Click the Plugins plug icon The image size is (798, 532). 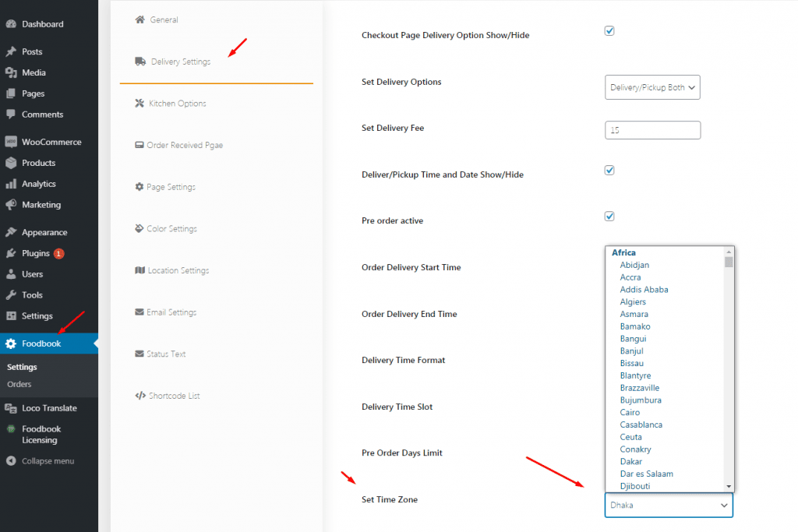(x=11, y=253)
